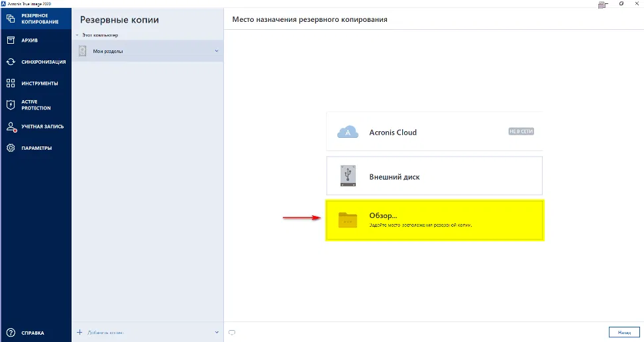Open the Backup section icon in sidebar

11,18
